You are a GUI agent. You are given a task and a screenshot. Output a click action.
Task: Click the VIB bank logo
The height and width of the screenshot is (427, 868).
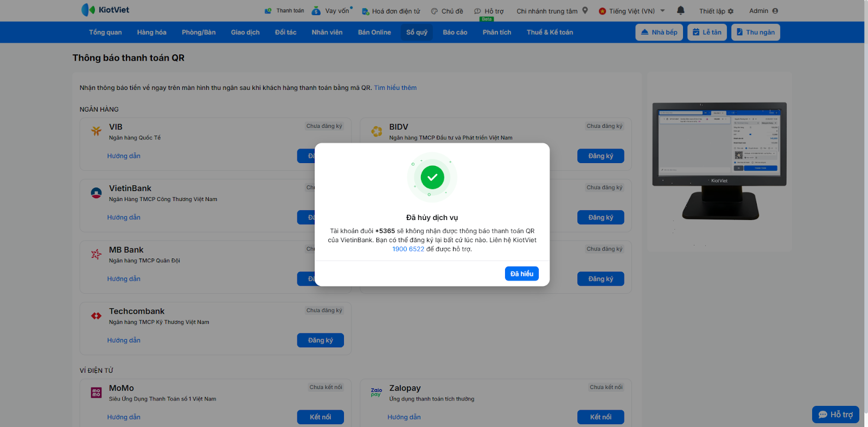point(96,131)
